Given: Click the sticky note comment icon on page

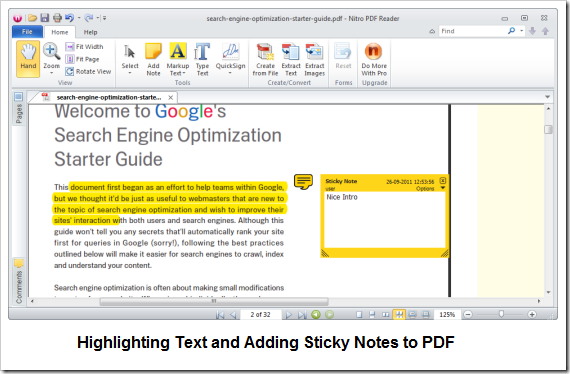Looking at the screenshot, I should coord(303,181).
